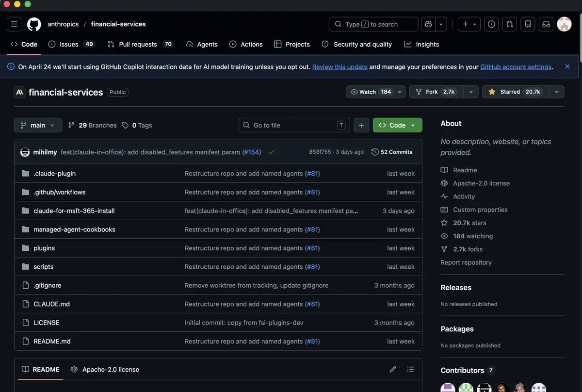Open the Security and quality tab
Screen dimensions: 582x392
point(356,44)
